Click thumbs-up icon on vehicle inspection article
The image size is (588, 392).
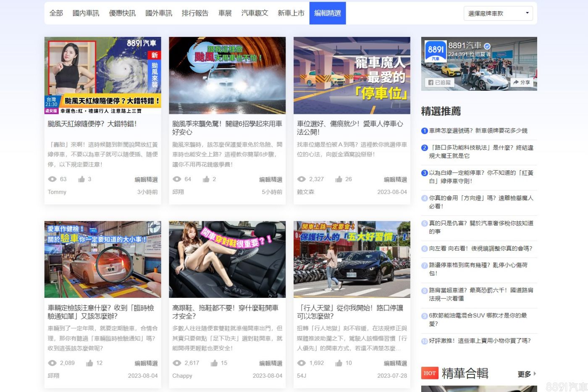[89, 363]
